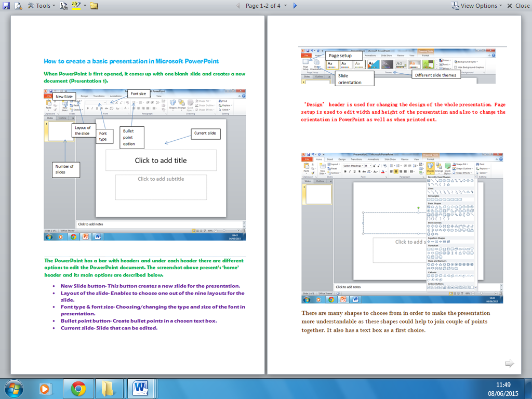Advance to next screen with the blue arrow

coord(295,5)
